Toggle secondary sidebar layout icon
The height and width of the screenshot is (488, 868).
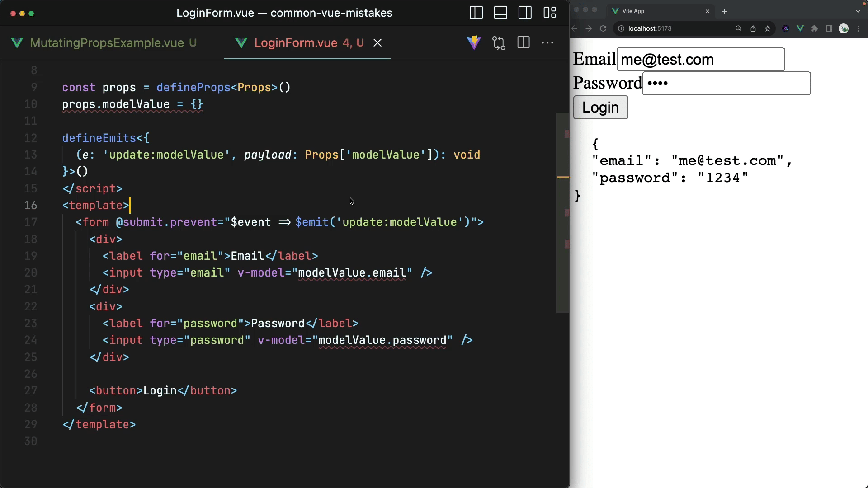click(525, 13)
